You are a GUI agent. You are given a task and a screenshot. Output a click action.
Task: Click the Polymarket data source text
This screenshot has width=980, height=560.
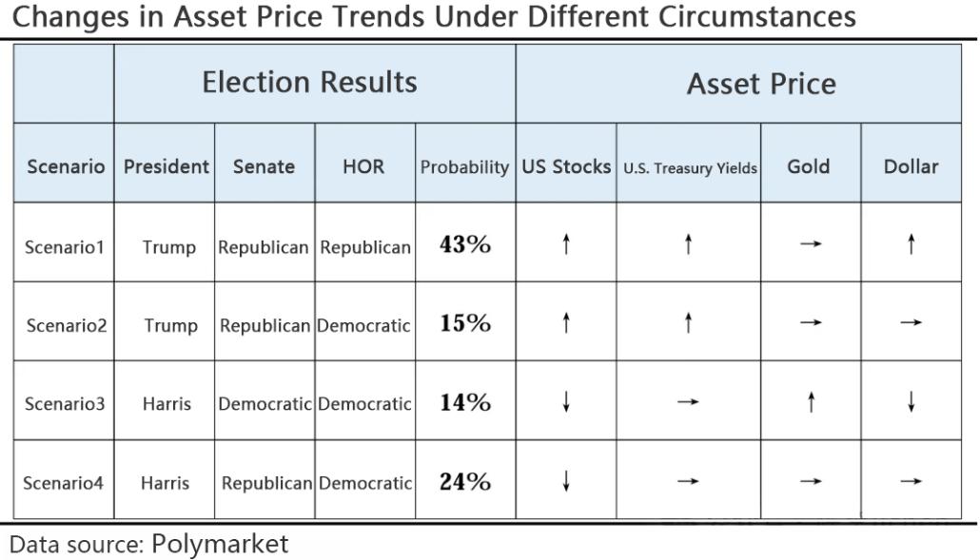(220, 544)
